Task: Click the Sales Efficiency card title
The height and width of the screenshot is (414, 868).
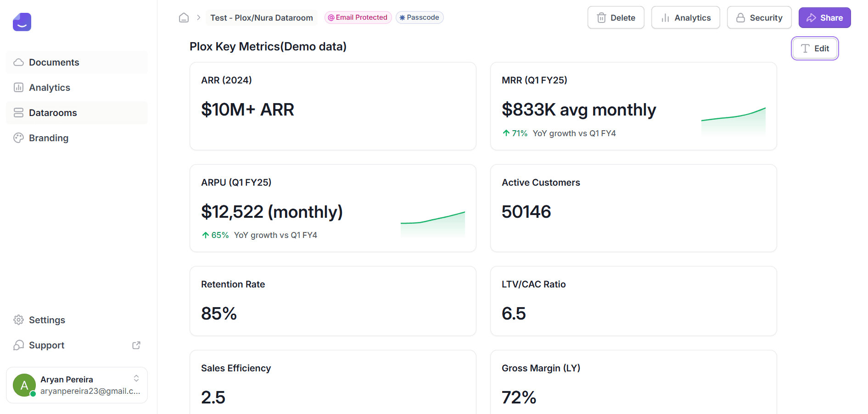Action: coord(236,368)
